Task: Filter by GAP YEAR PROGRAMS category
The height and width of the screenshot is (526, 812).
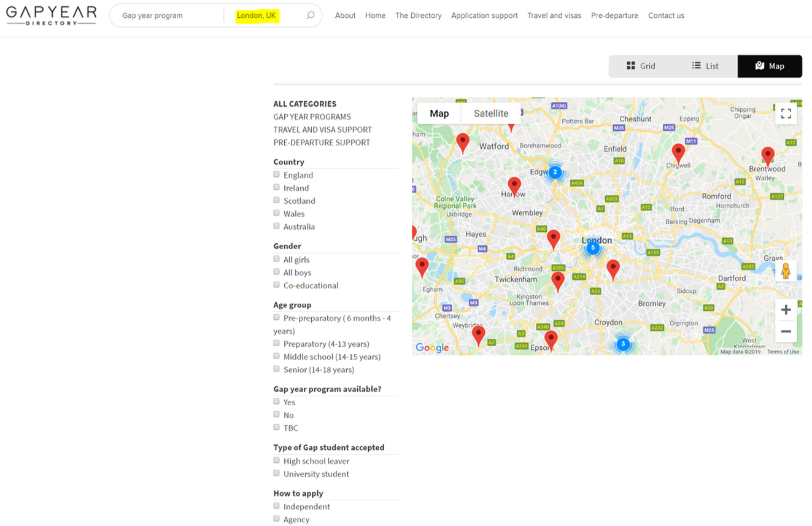Action: [x=312, y=117]
